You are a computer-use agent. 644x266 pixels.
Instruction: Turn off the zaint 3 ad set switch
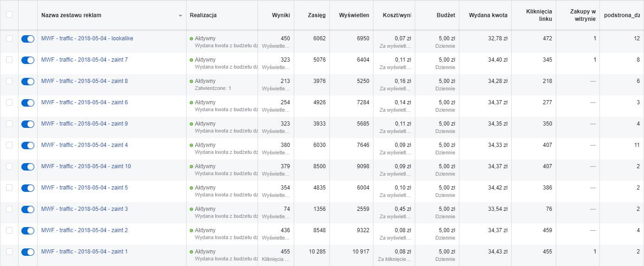(28, 209)
